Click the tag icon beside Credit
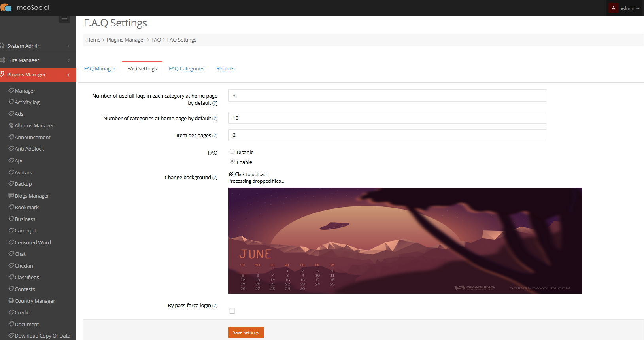Screen dimensions: 644x340 point(11,312)
